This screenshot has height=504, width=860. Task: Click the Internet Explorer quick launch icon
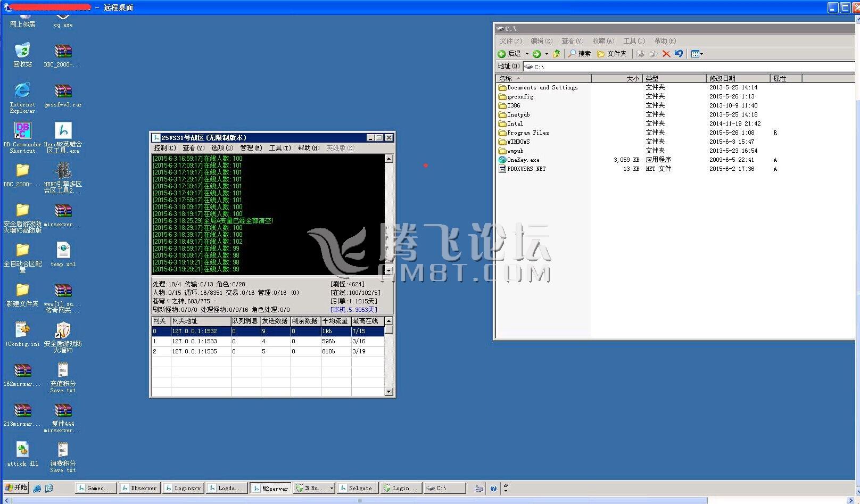[37, 489]
